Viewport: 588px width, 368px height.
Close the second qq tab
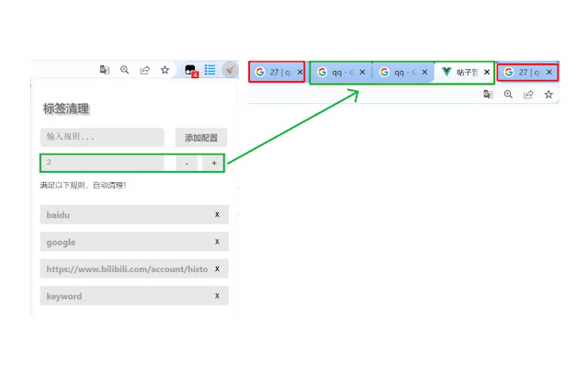425,72
